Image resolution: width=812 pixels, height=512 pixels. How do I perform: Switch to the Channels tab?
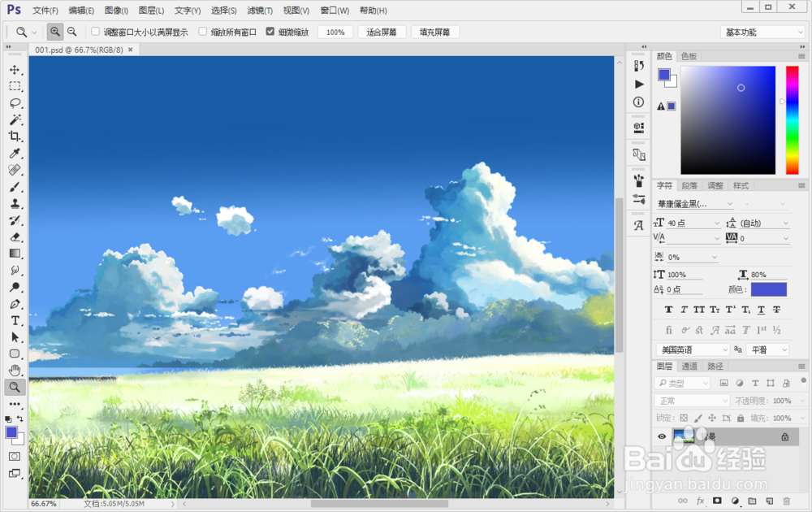click(689, 367)
